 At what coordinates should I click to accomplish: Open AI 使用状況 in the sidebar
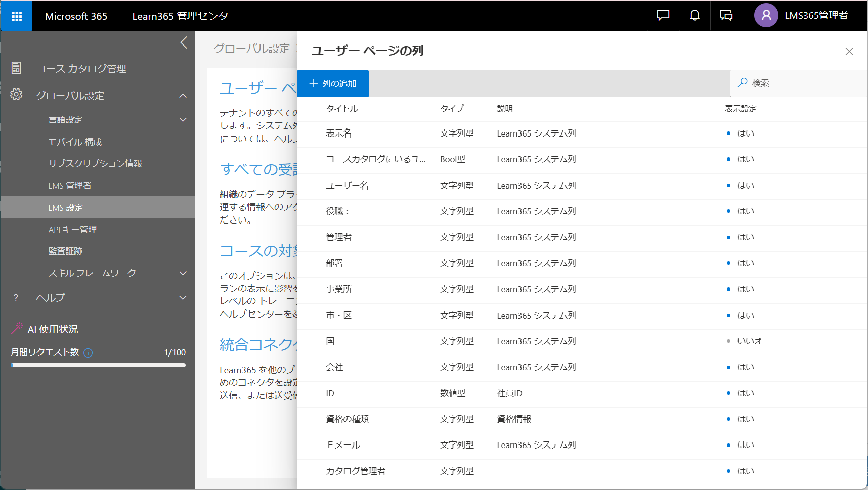(53, 329)
